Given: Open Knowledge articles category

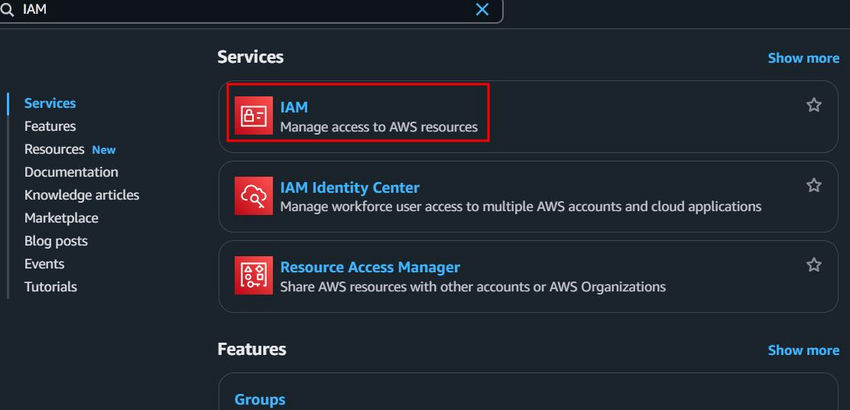Looking at the screenshot, I should pyautogui.click(x=82, y=195).
